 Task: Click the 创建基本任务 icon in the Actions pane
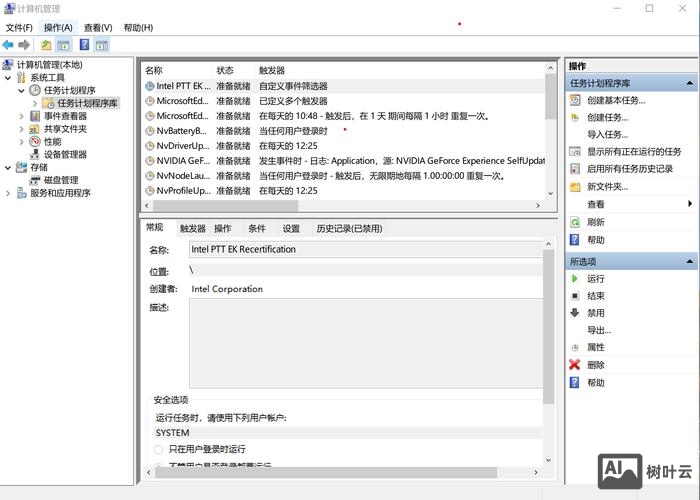click(x=575, y=100)
